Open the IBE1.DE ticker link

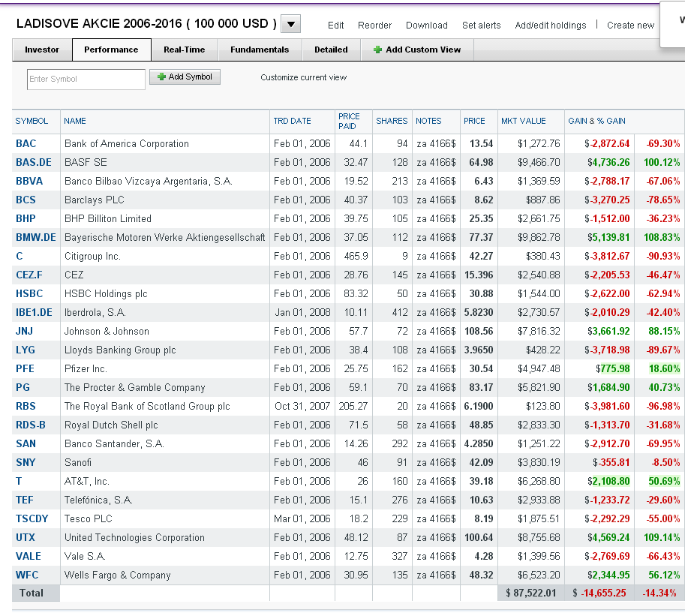(x=34, y=313)
